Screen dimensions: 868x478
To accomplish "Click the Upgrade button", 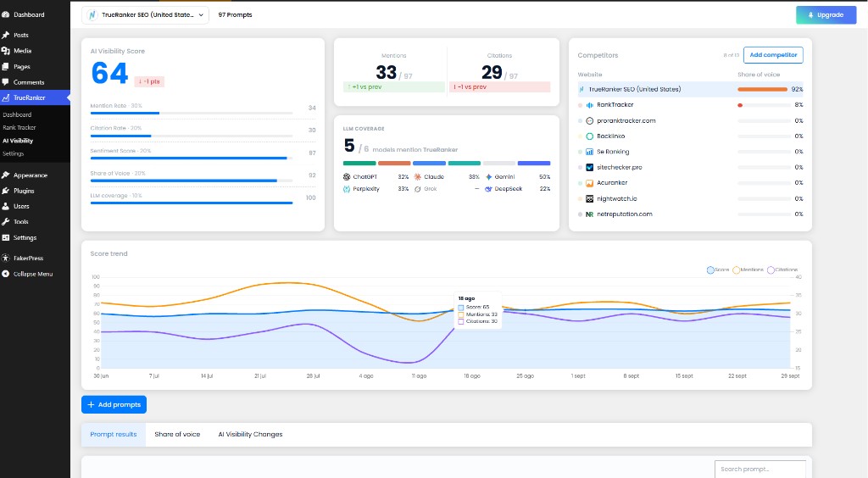I will tap(826, 15).
